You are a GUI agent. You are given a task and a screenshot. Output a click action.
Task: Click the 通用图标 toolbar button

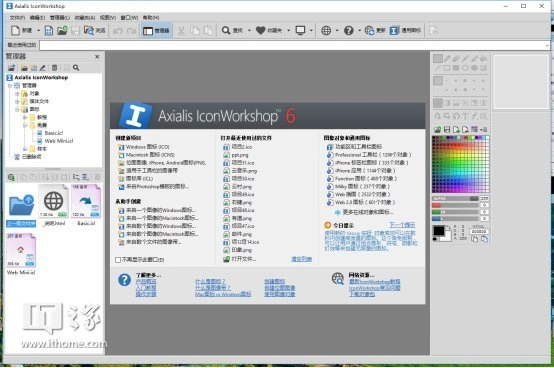405,31
